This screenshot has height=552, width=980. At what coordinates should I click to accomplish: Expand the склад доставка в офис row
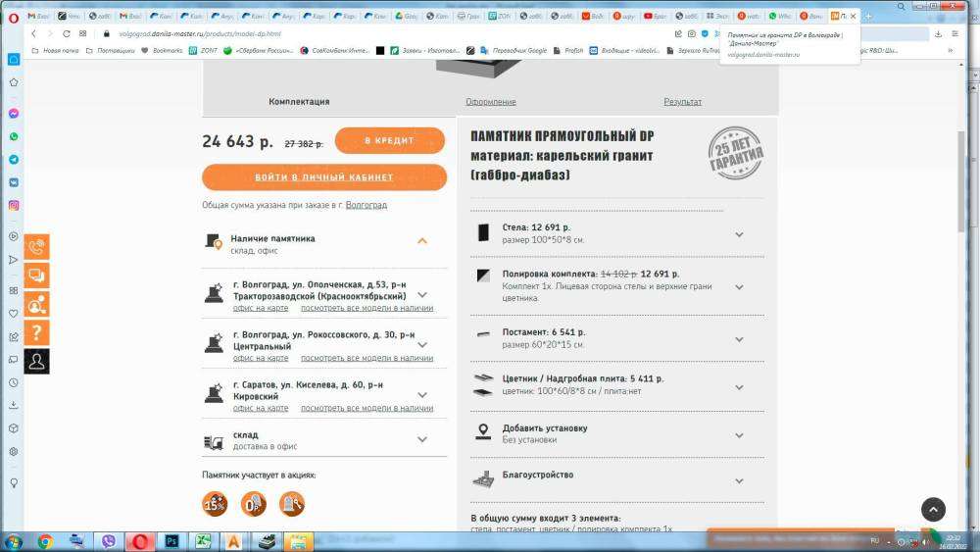click(422, 440)
